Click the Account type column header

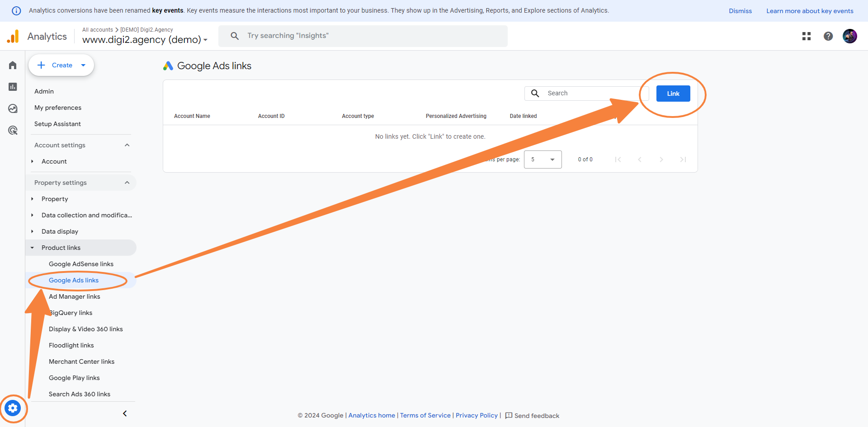(358, 116)
